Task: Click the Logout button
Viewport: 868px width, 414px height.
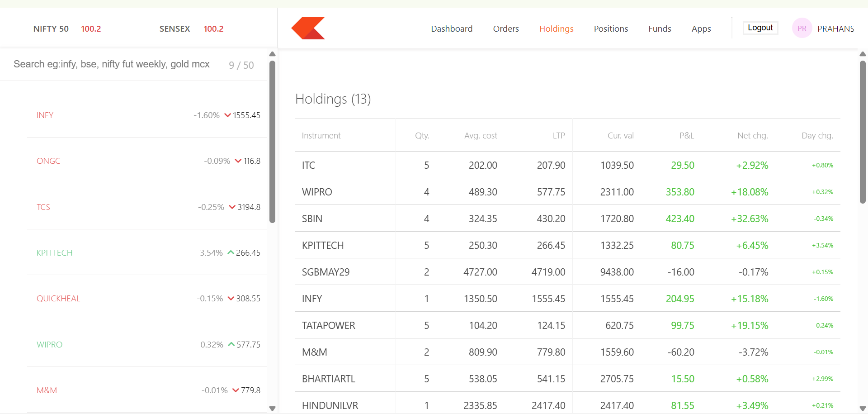Action: click(x=760, y=28)
